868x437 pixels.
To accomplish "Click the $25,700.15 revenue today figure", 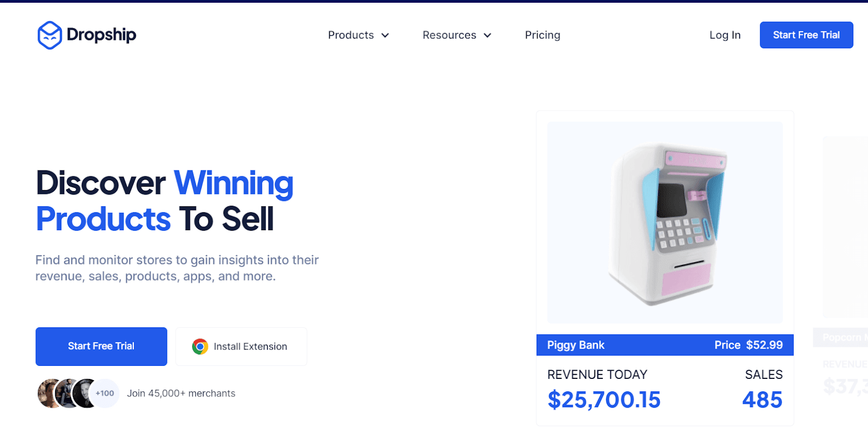I will tap(604, 400).
